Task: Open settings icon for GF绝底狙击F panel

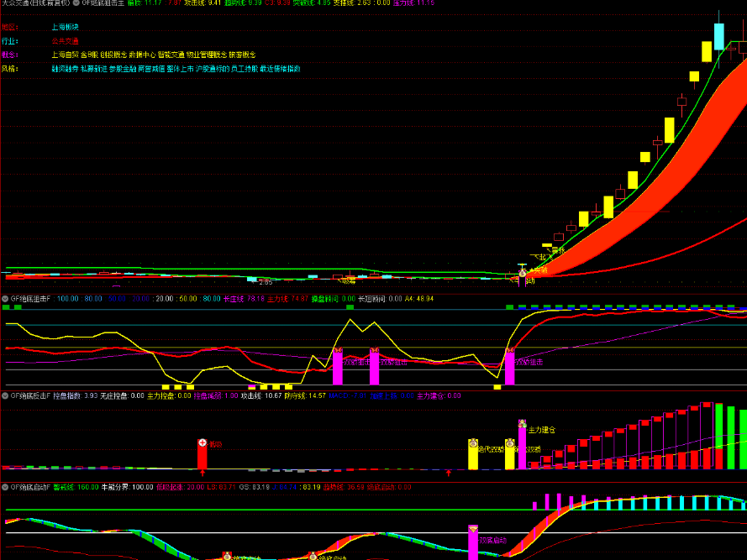Action: tap(4, 298)
